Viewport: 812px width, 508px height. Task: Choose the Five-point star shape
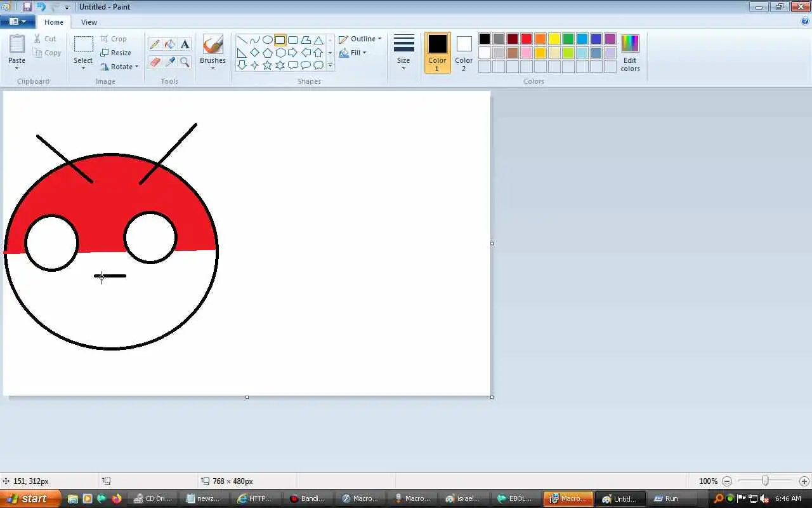tap(267, 65)
